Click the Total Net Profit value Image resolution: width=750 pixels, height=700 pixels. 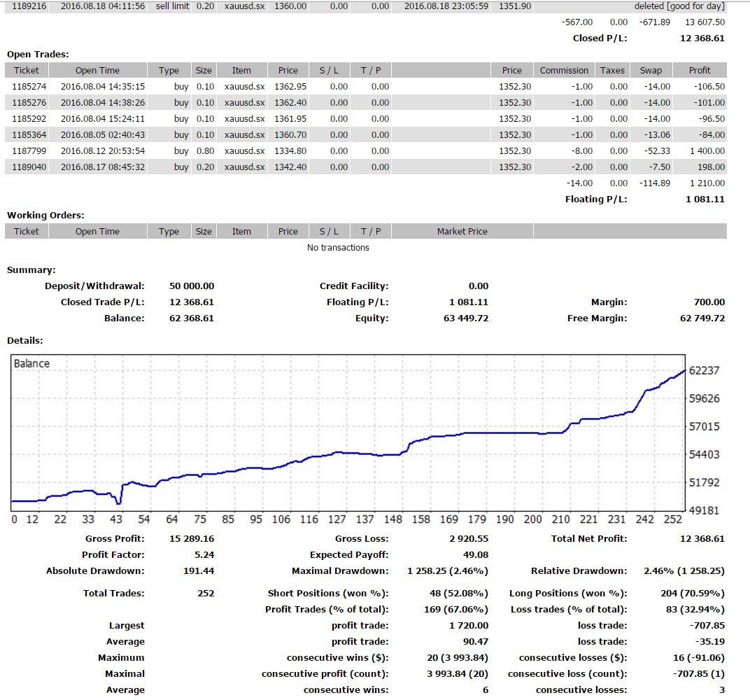click(702, 539)
